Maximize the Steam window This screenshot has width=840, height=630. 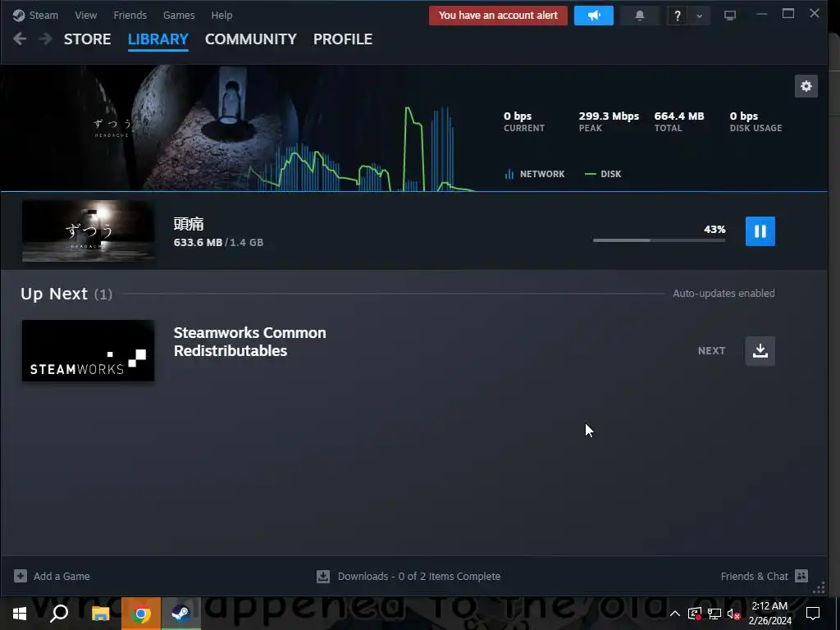[x=788, y=14]
